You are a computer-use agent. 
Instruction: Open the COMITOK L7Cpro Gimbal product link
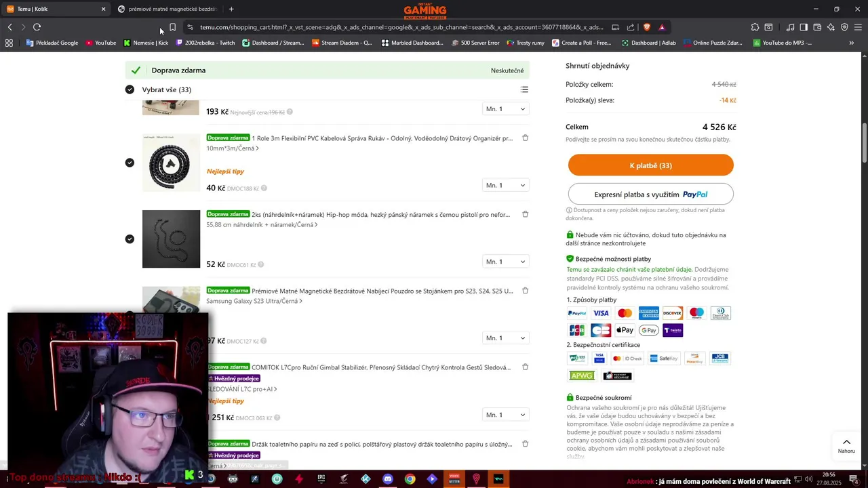coord(381,367)
